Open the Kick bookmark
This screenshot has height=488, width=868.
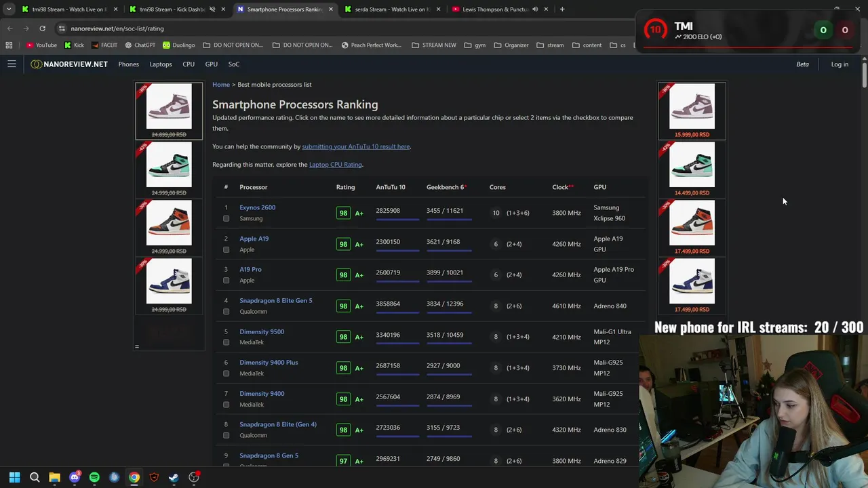tap(74, 45)
